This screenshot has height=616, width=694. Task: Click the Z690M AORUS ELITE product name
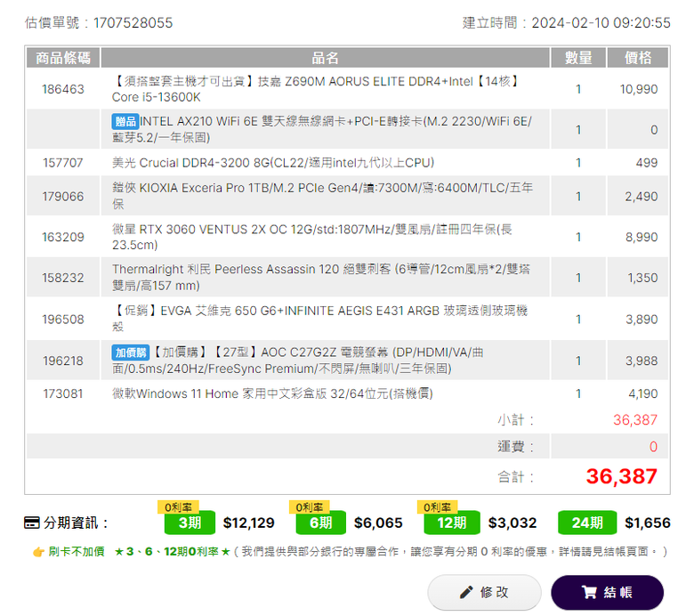317,89
